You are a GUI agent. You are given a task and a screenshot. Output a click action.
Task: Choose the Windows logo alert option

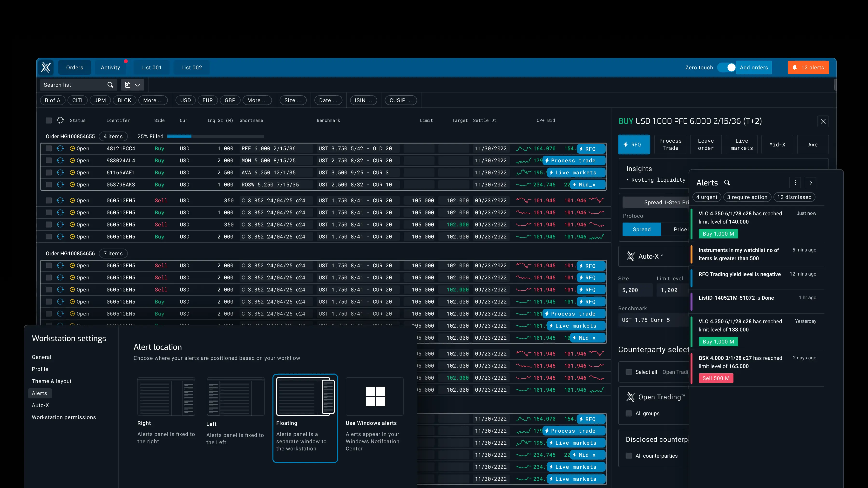coord(375,396)
